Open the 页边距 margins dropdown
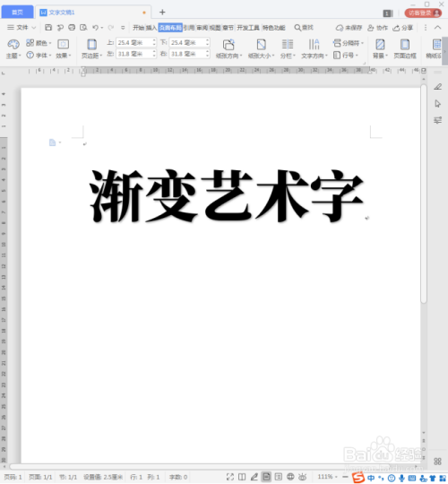The image size is (448, 484). (91, 48)
